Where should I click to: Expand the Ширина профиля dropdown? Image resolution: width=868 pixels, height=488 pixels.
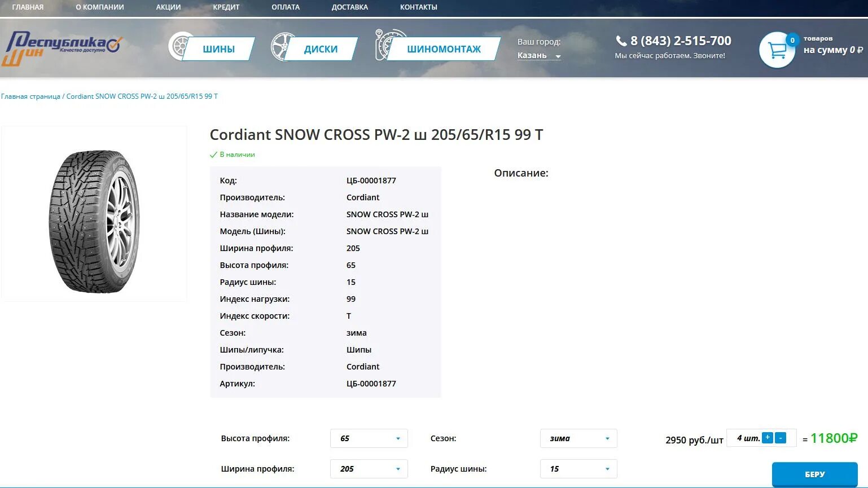click(x=369, y=469)
